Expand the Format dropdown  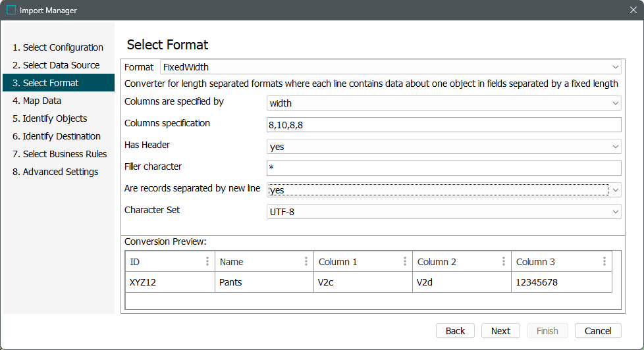616,67
